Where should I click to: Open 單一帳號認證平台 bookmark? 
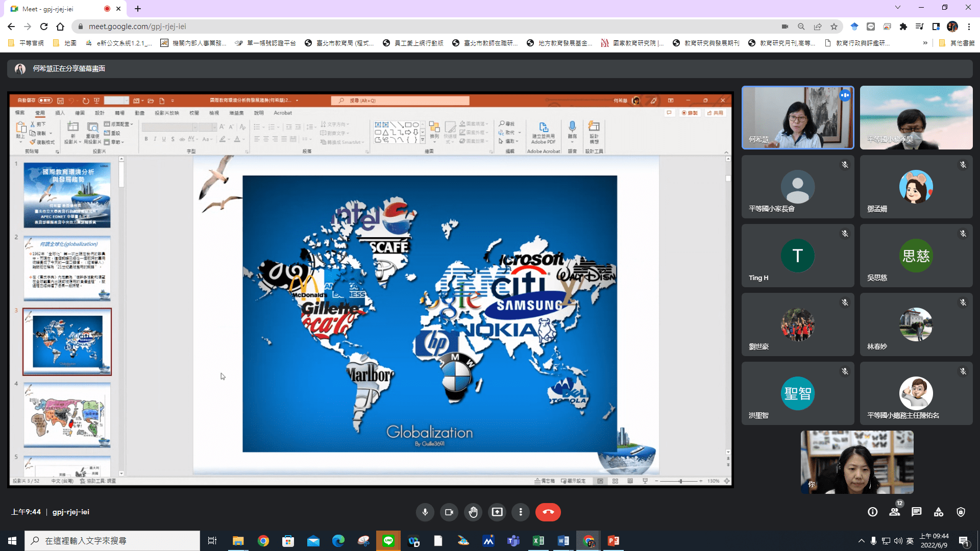coord(265,43)
